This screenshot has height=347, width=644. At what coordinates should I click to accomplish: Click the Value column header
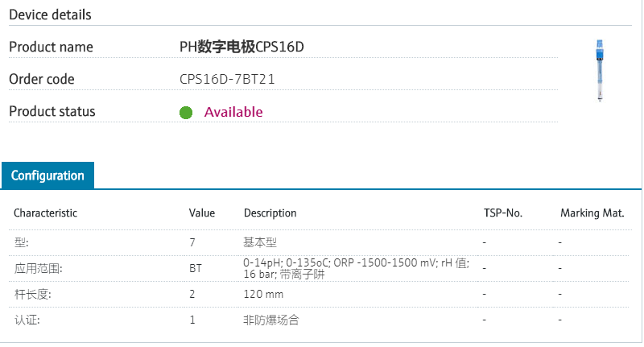202,213
